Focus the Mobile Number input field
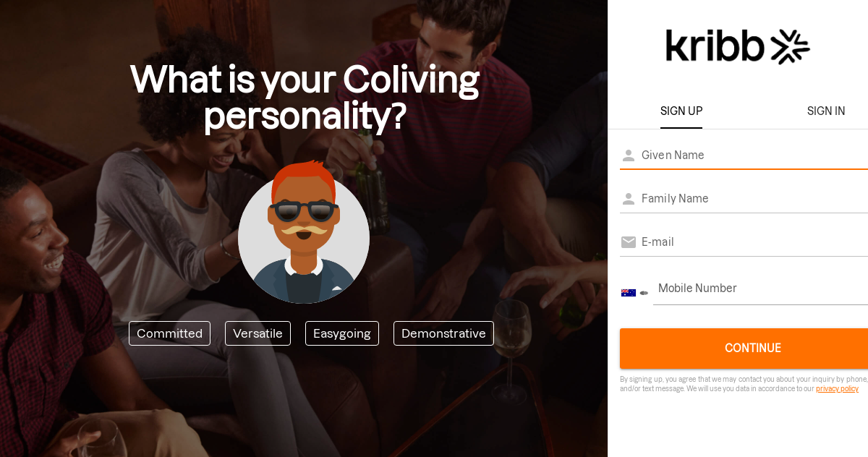Screen dimensions: 868x457 click(760, 289)
